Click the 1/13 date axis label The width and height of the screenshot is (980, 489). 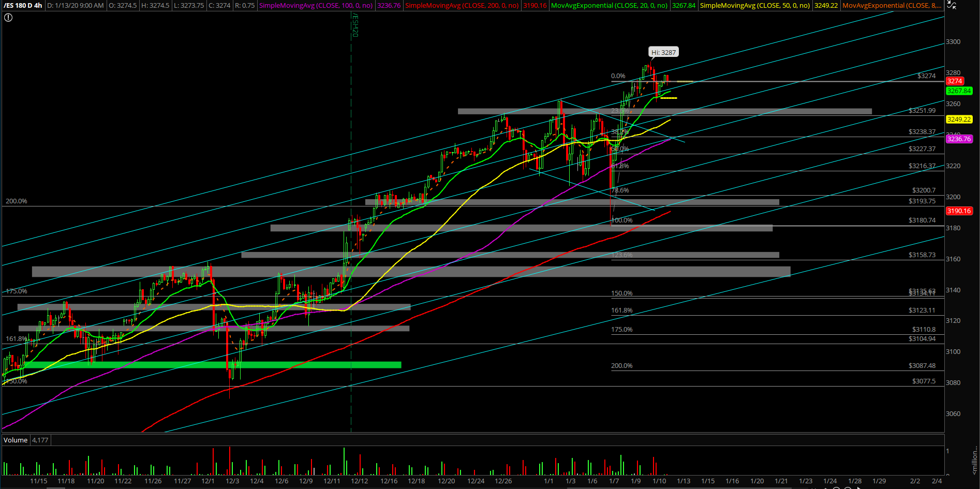pos(684,481)
